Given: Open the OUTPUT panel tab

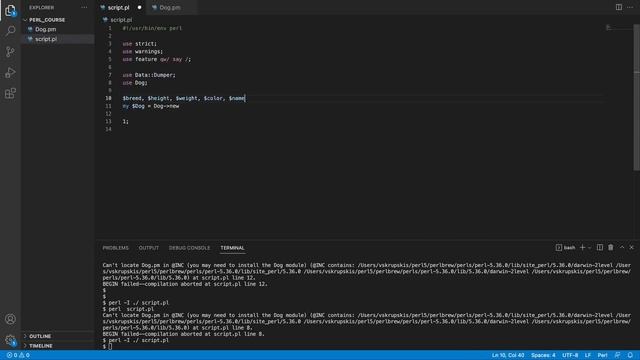Looking at the screenshot, I should (149, 248).
